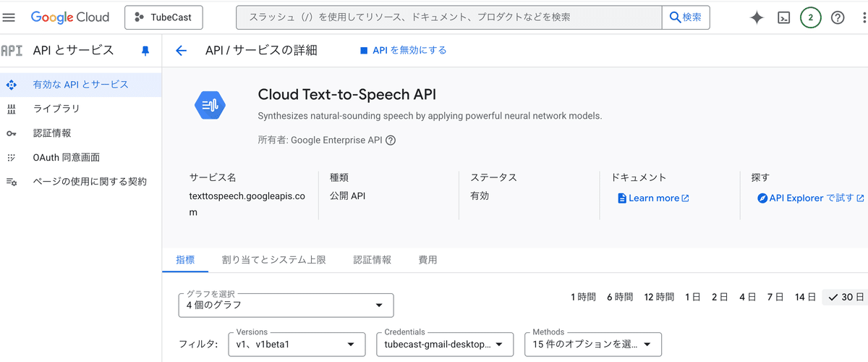Select the 30 日 time range

pos(846,297)
